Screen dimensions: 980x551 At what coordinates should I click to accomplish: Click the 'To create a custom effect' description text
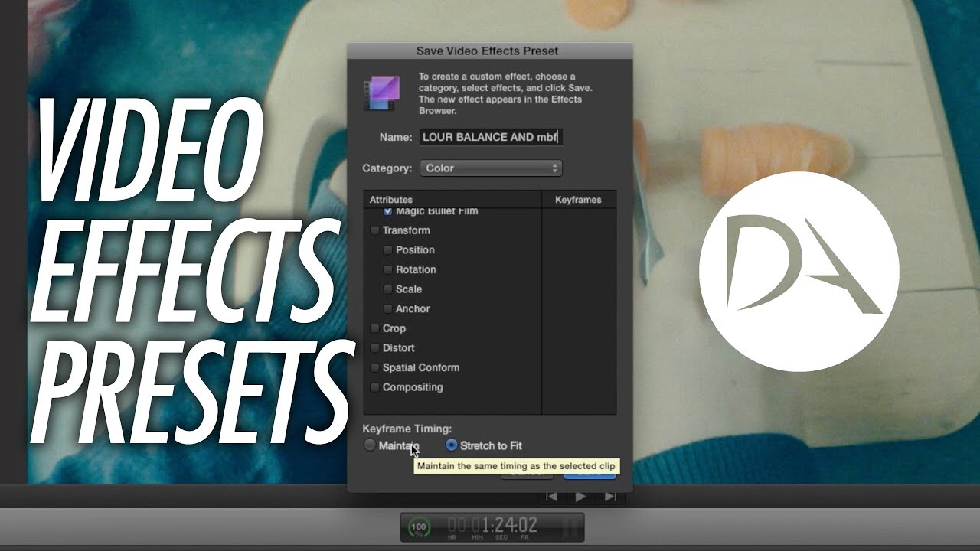(x=505, y=93)
